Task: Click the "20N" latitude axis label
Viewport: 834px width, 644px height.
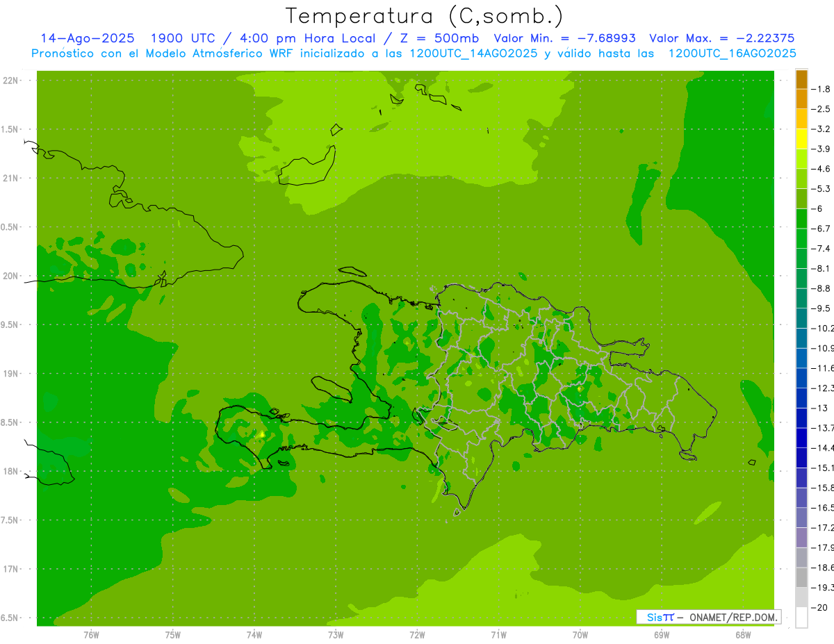Action: click(x=10, y=276)
